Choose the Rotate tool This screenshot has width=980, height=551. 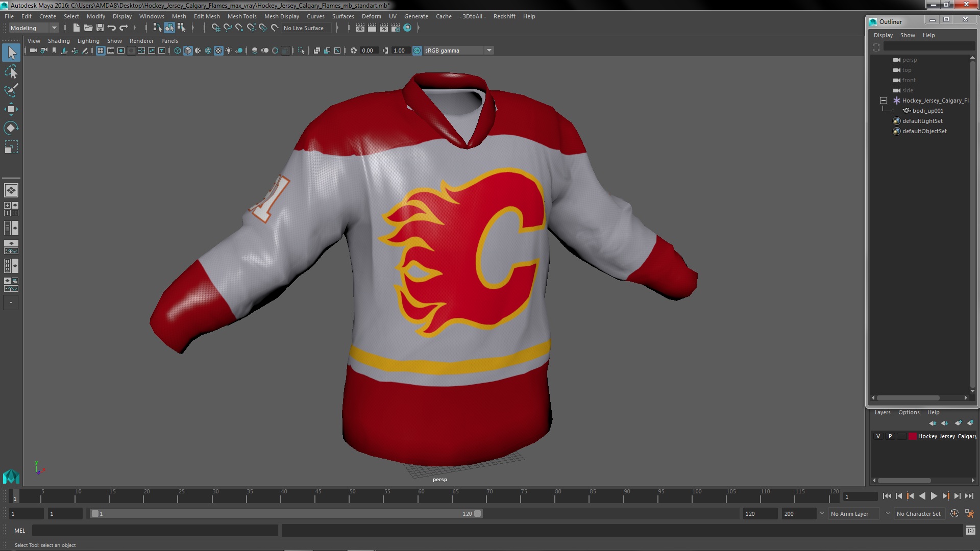(11, 128)
